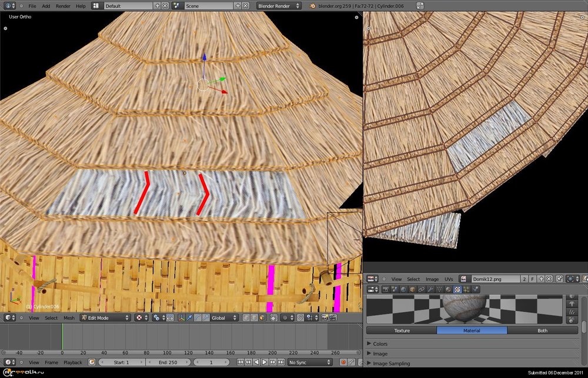Click the play animation button
Viewport: 588px width, 378px height.
(x=265, y=362)
